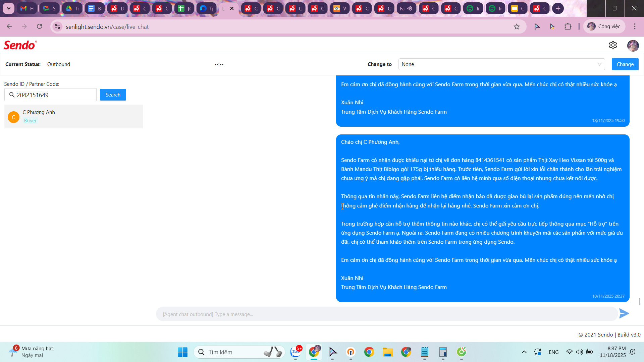Image resolution: width=644 pixels, height=362 pixels.
Task: Click the Search button
Action: tap(113, 95)
